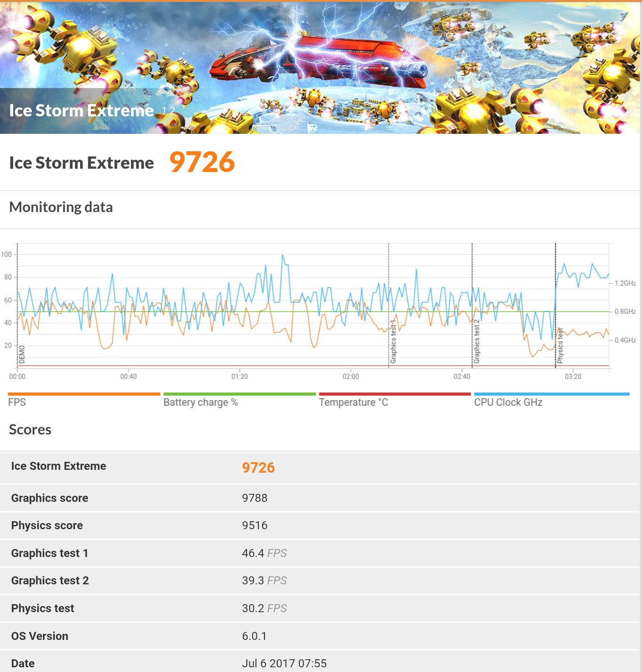Select the DEMO marker in the chart
This screenshot has width=642, height=672.
click(x=22, y=354)
